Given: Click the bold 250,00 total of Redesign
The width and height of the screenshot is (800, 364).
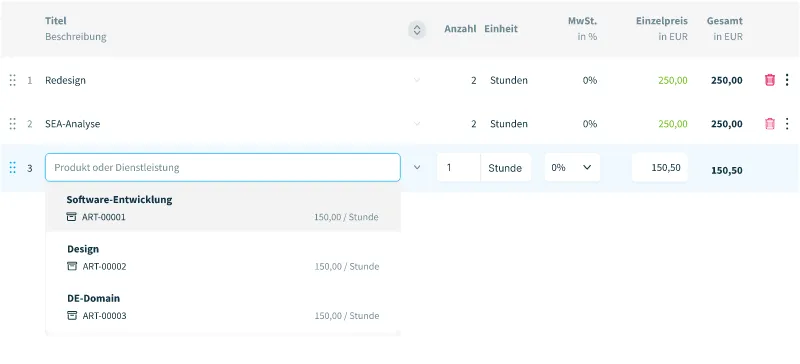Looking at the screenshot, I should [x=727, y=80].
